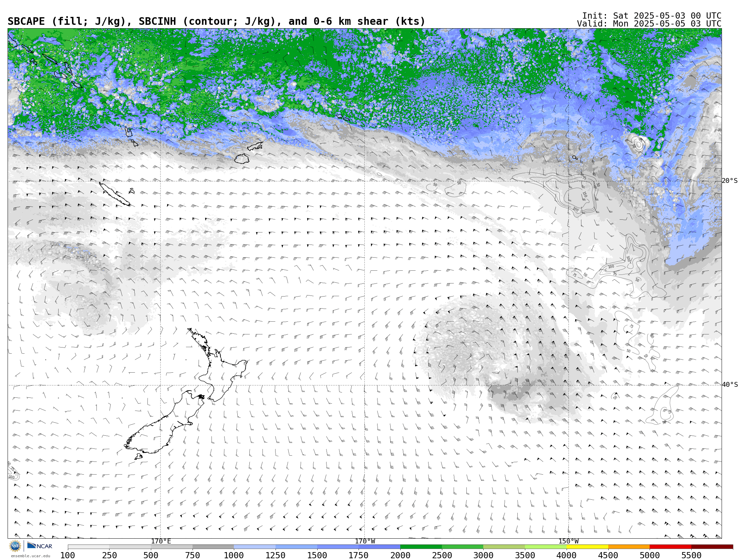Click the colorbar label 2000
The height and width of the screenshot is (560, 744).
click(400, 555)
